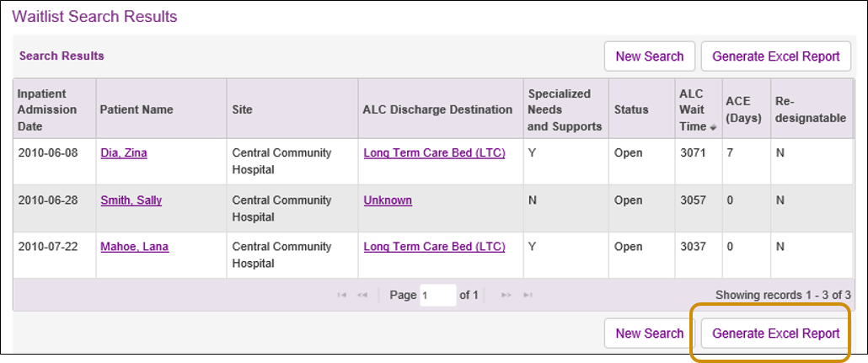Sort by ALC Discharge Destination header
The width and height of the screenshot is (868, 363).
(x=437, y=109)
